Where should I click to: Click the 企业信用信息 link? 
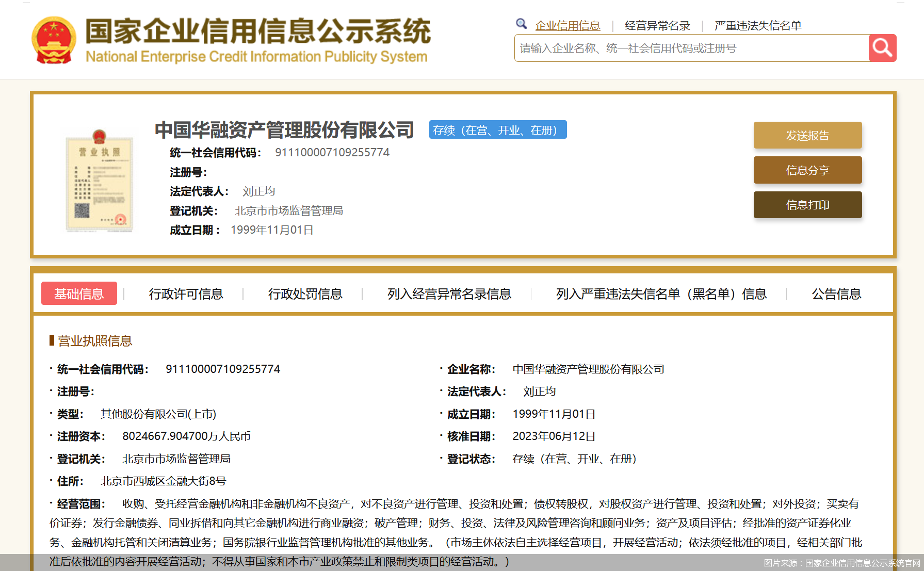point(568,25)
